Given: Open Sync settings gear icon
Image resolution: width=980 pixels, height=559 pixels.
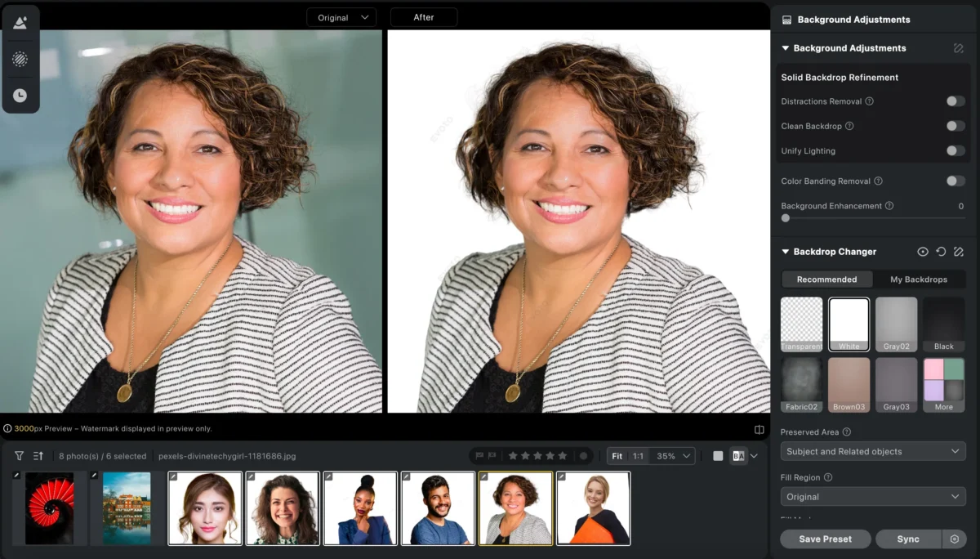Looking at the screenshot, I should click(x=954, y=539).
